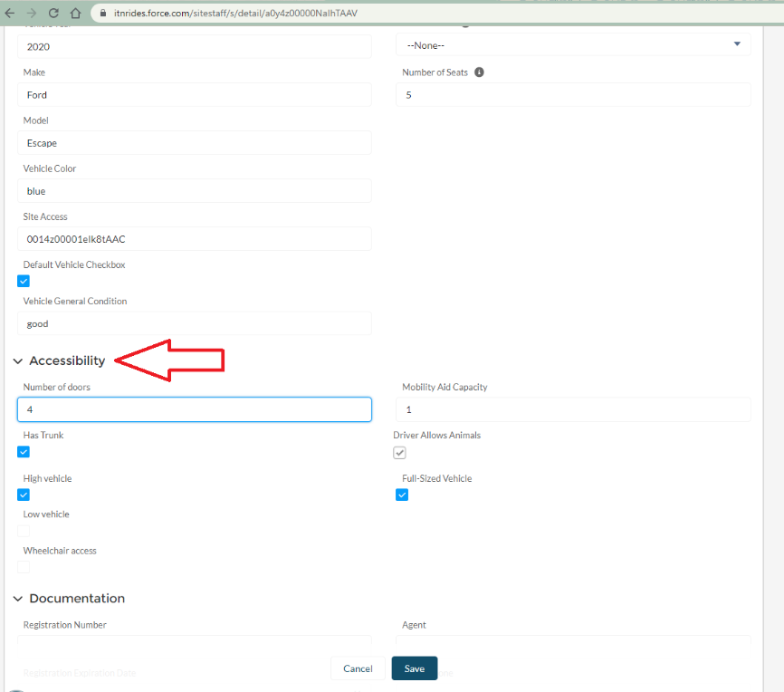
Task: Click the Number of Seats info icon
Action: 479,72
